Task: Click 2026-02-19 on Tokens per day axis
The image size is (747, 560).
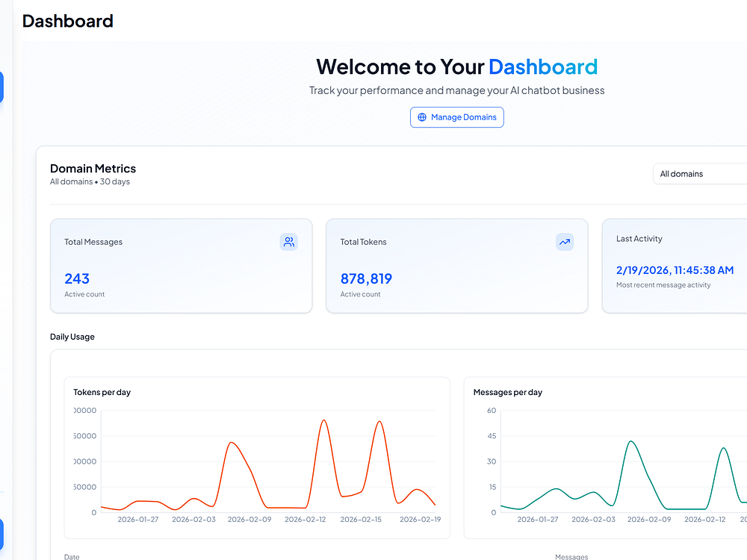Action: (420, 520)
